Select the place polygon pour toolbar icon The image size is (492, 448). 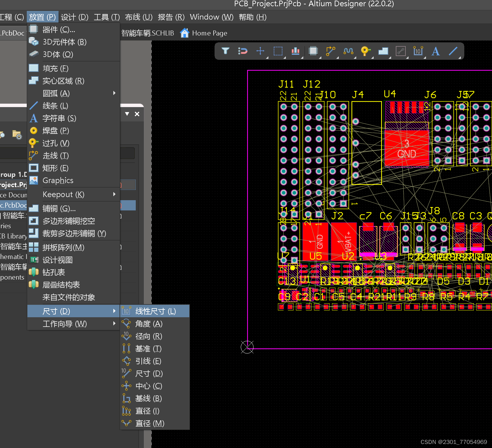(383, 51)
